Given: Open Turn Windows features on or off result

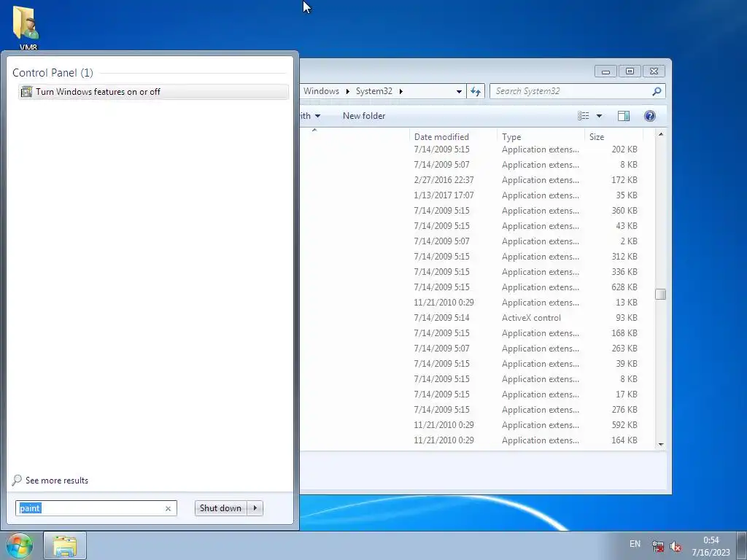Looking at the screenshot, I should pyautogui.click(x=153, y=91).
